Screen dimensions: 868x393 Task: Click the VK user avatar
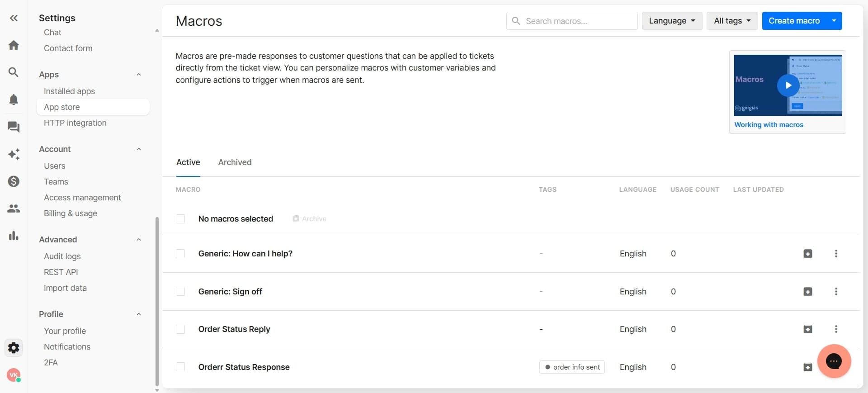[14, 375]
